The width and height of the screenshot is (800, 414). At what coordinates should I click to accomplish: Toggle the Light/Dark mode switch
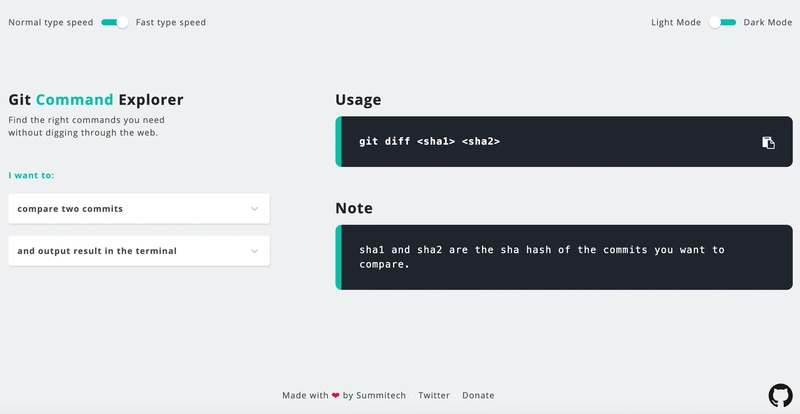[722, 22]
